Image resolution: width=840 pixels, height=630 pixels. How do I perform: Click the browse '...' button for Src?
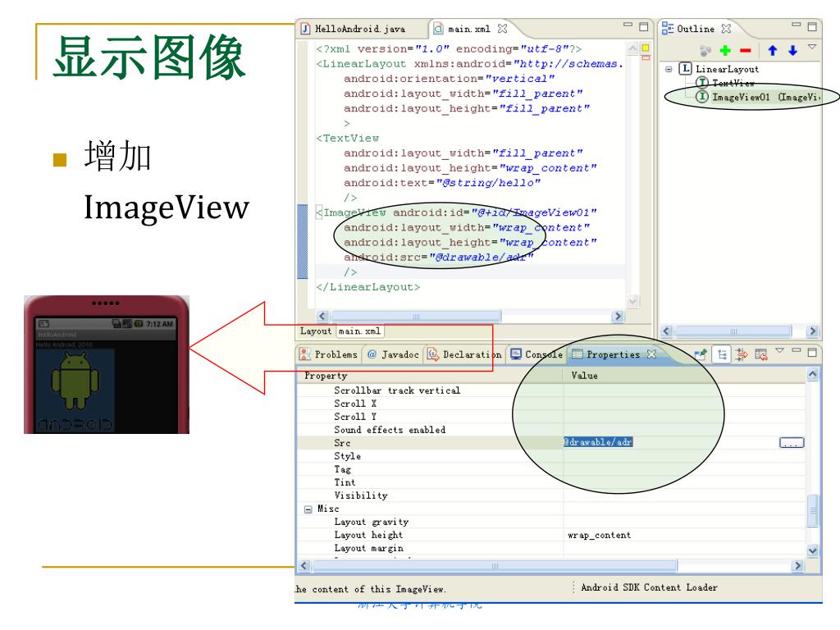(792, 442)
